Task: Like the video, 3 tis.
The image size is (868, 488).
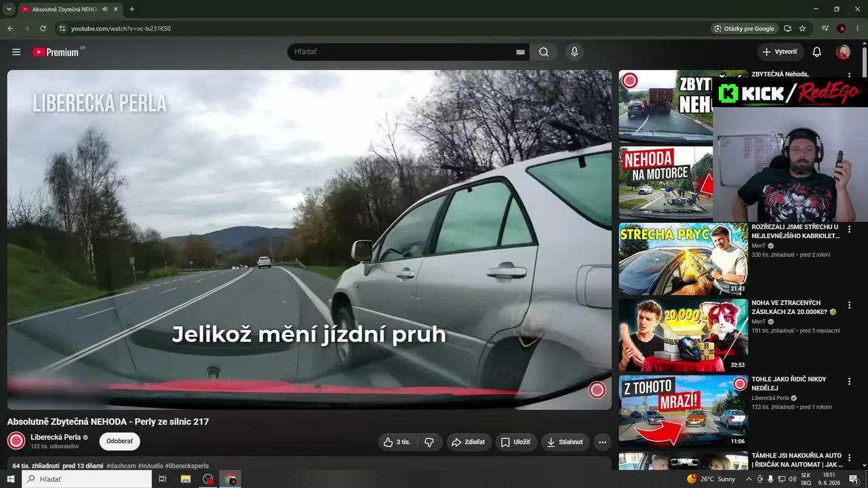Action: pos(398,442)
